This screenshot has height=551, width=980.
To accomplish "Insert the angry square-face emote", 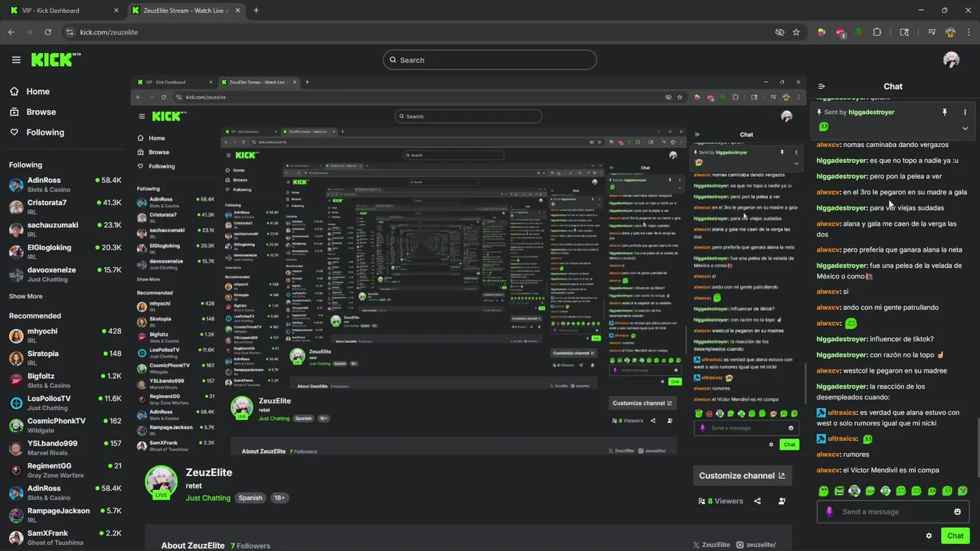I will [839, 491].
